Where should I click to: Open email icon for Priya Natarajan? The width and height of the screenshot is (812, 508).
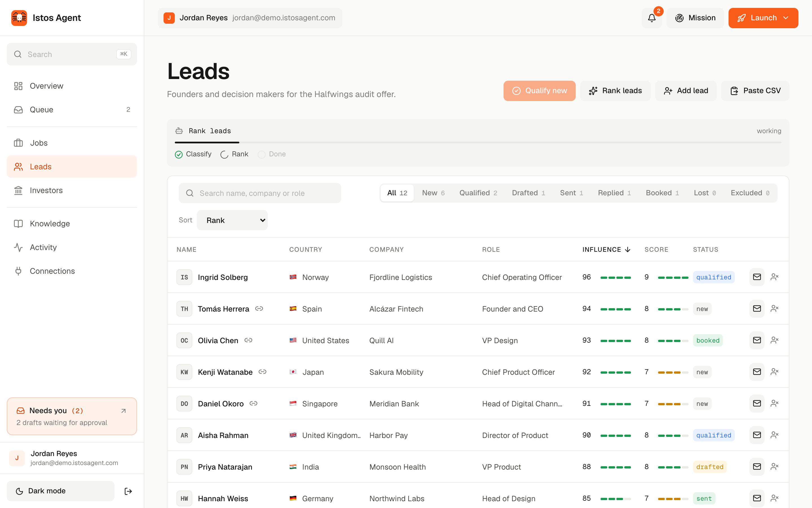pyautogui.click(x=757, y=466)
